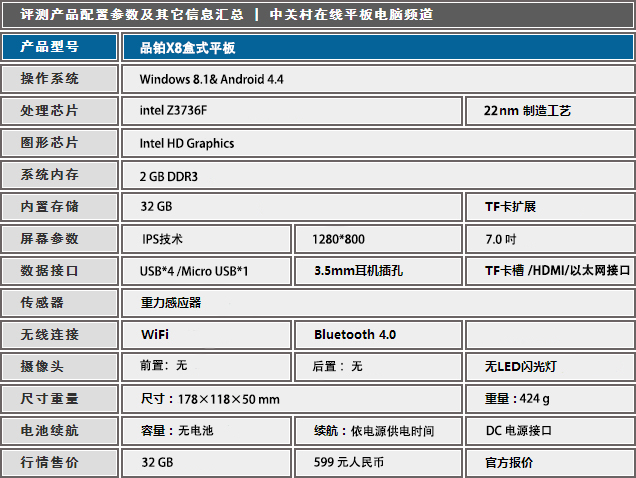Click the 32 GB cell in 行情售价 row
This screenshot has width=636, height=478.
(x=206, y=463)
